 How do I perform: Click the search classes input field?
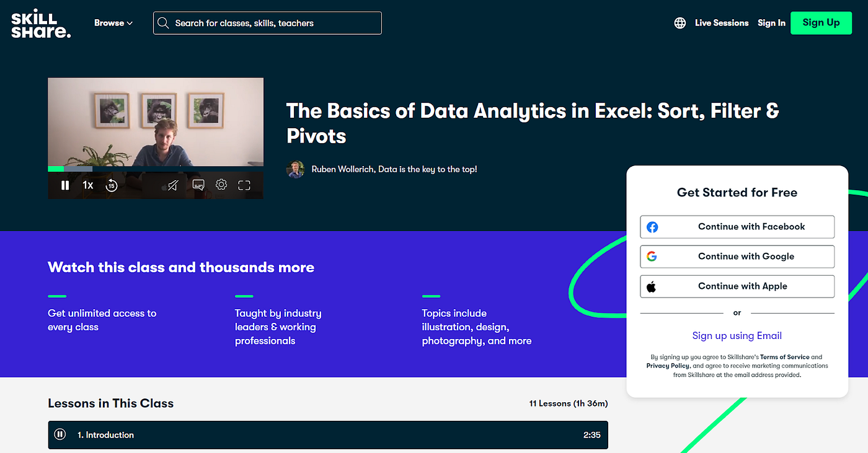point(267,23)
